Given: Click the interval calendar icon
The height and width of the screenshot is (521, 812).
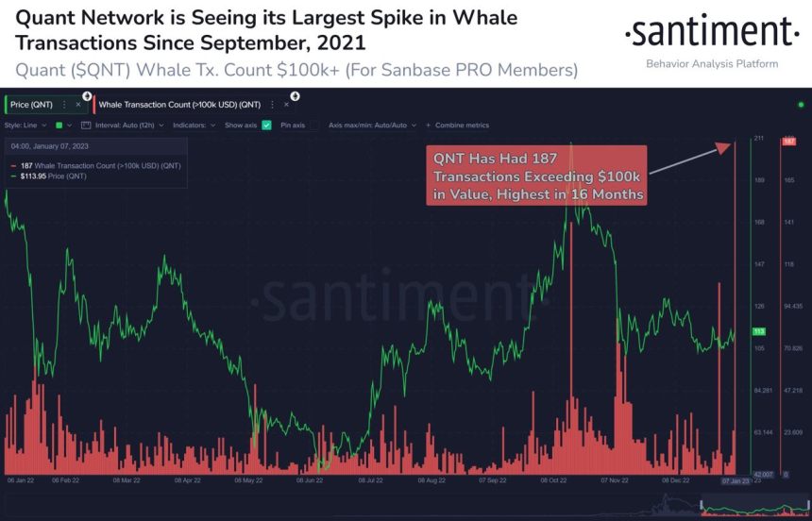Looking at the screenshot, I should coord(86,126).
